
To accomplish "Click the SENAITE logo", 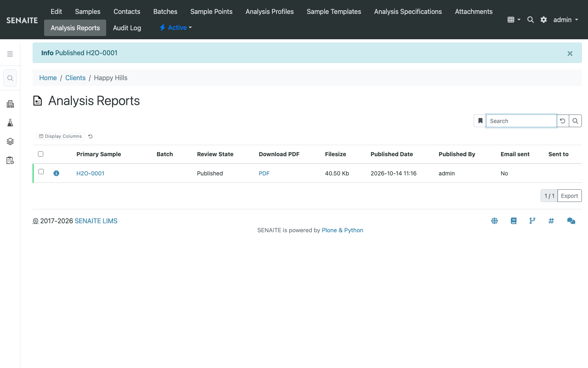I will [22, 20].
